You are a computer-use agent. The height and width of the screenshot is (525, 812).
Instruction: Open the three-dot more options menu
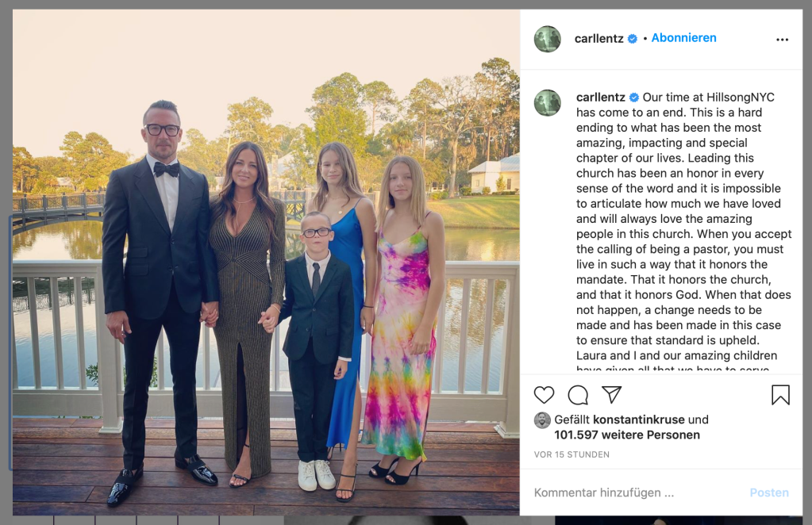[x=783, y=40]
